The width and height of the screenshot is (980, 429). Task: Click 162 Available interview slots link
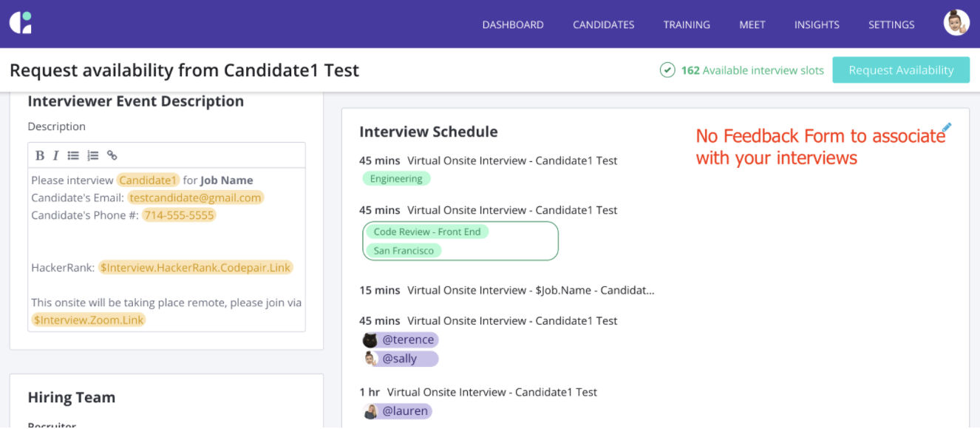pos(752,70)
